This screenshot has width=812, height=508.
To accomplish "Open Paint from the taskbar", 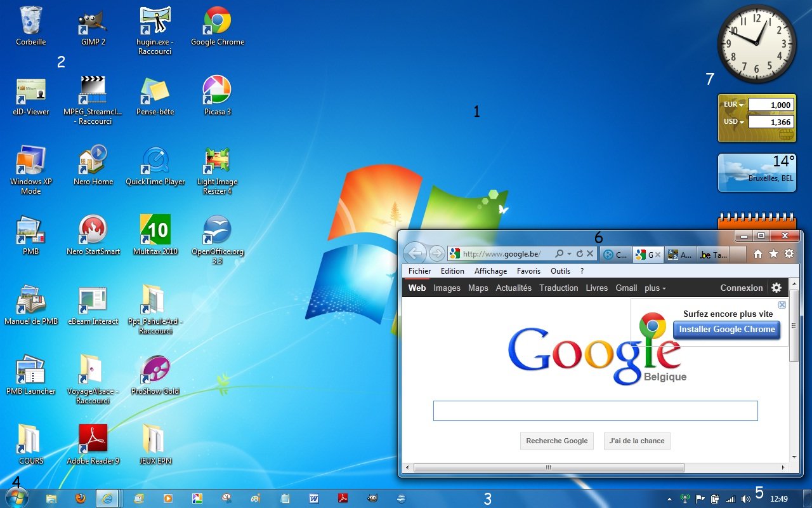I will pos(255,498).
